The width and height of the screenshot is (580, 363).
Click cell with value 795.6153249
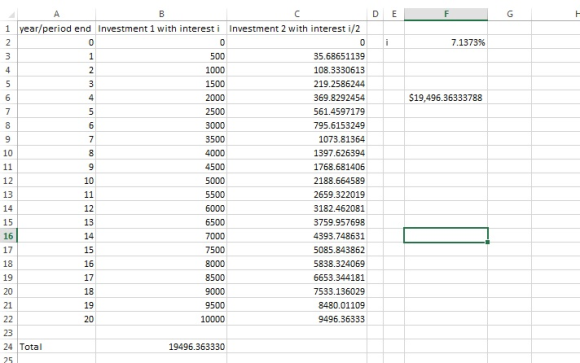pyautogui.click(x=297, y=125)
